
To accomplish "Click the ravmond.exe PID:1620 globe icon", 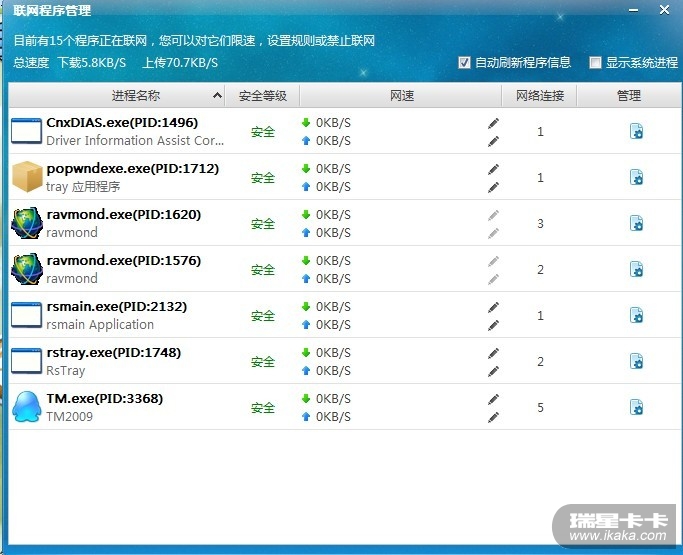I will 27,223.
